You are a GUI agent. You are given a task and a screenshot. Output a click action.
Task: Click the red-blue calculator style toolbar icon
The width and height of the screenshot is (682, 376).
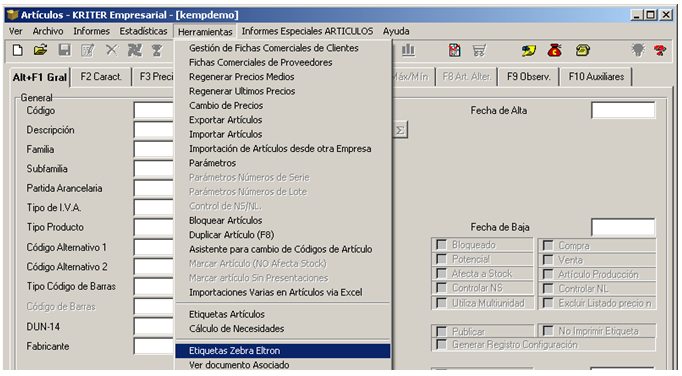click(x=455, y=50)
